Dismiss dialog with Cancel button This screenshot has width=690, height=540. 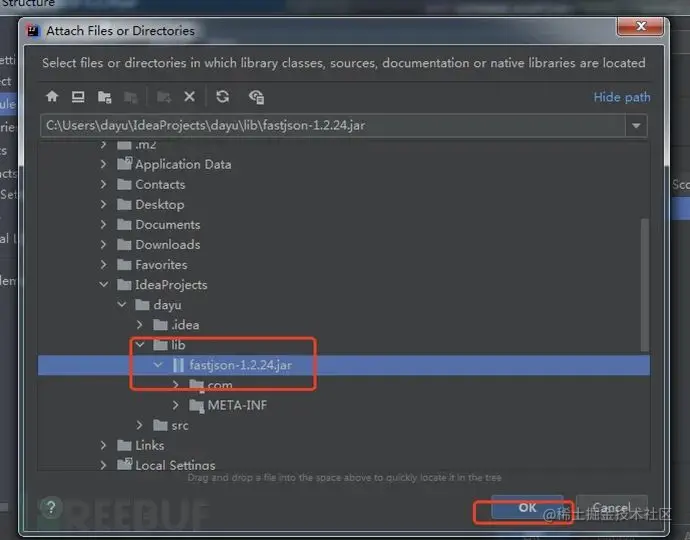click(611, 507)
